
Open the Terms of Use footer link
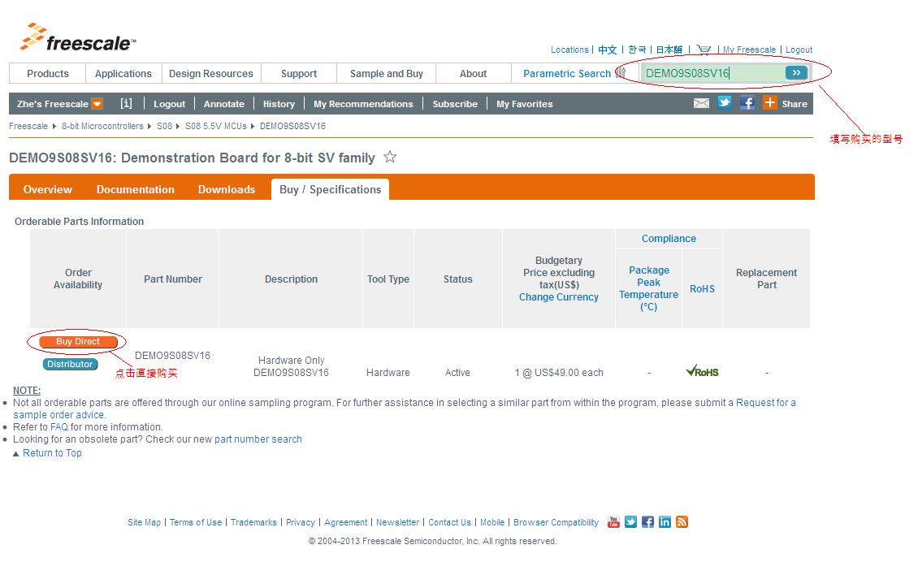click(196, 522)
